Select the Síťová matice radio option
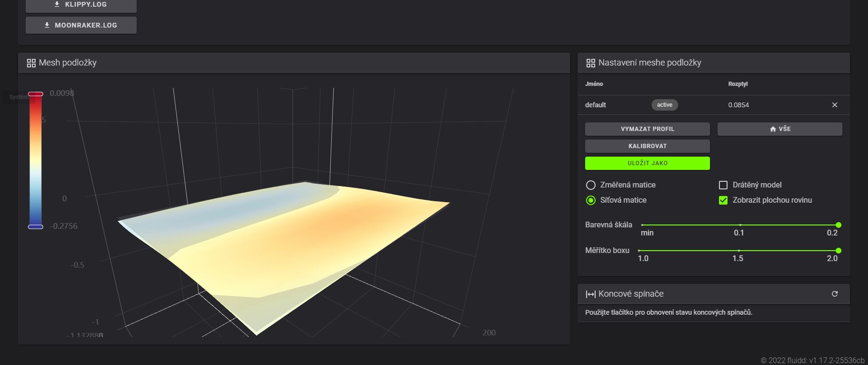This screenshot has height=365, width=868. (590, 200)
